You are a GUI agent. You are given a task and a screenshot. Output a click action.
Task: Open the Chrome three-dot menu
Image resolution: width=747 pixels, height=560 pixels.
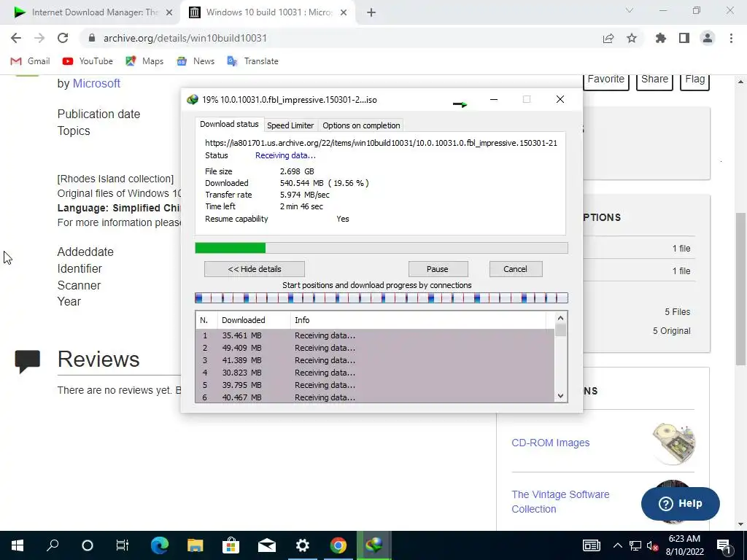(x=731, y=38)
